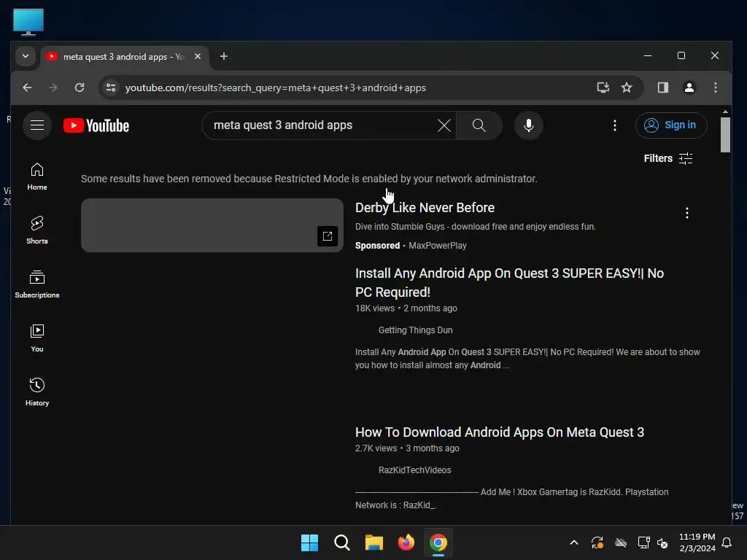The width and height of the screenshot is (747, 560).
Task: Start voice search with the microphone icon
Action: [x=528, y=125]
